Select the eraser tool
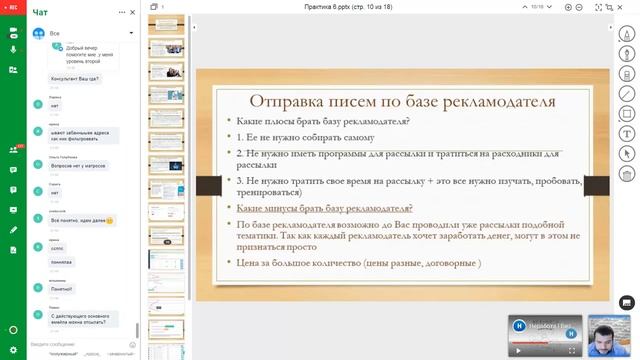Image resolution: width=640 pixels, height=360 pixels. [x=627, y=73]
